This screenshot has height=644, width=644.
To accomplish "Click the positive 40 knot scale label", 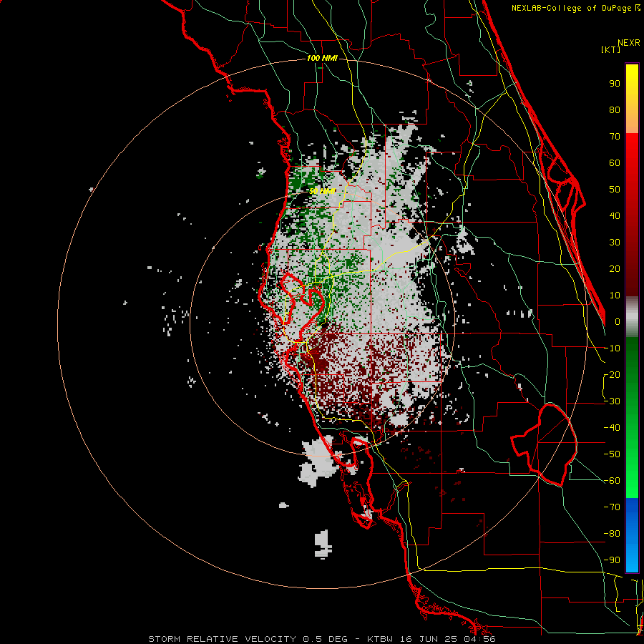I will pyautogui.click(x=615, y=215).
